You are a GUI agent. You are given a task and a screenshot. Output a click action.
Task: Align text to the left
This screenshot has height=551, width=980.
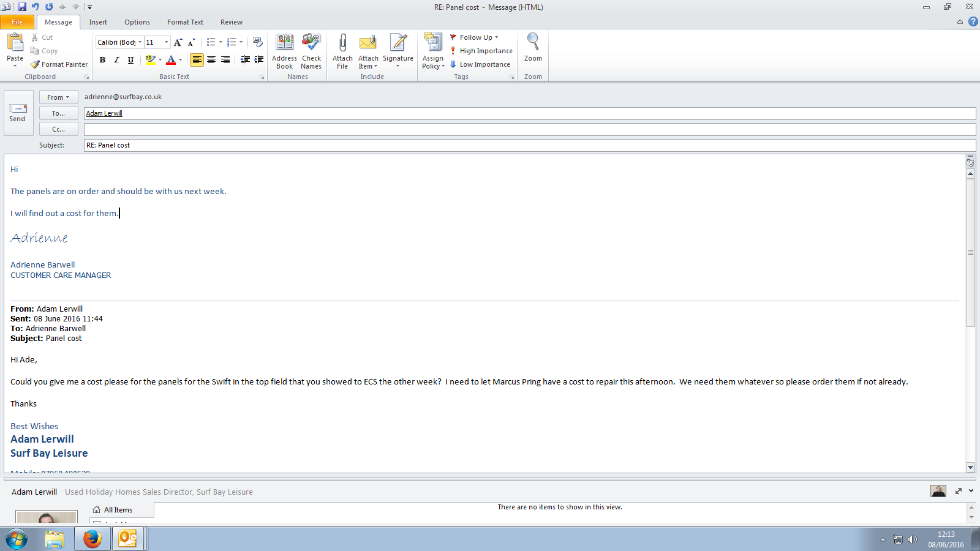coord(197,59)
